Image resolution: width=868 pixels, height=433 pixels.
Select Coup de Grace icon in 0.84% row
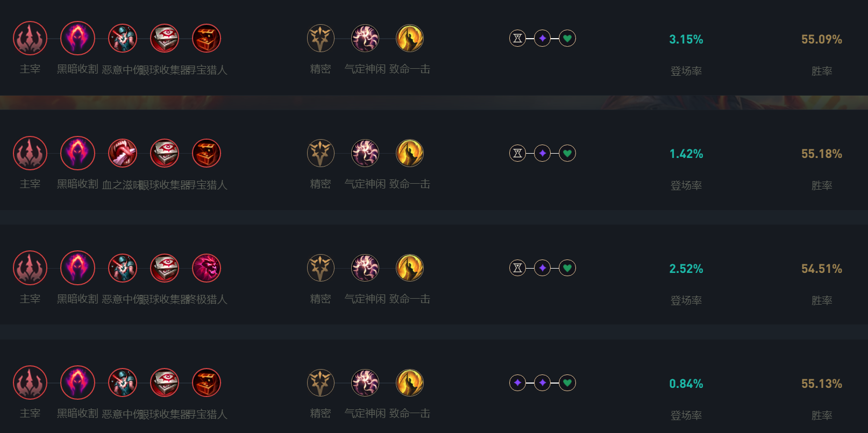tap(410, 383)
